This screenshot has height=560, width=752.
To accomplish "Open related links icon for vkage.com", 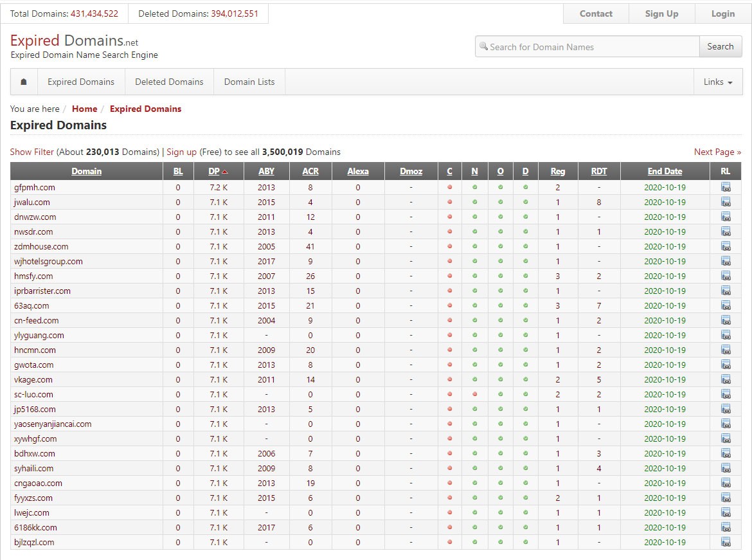I will 726,380.
